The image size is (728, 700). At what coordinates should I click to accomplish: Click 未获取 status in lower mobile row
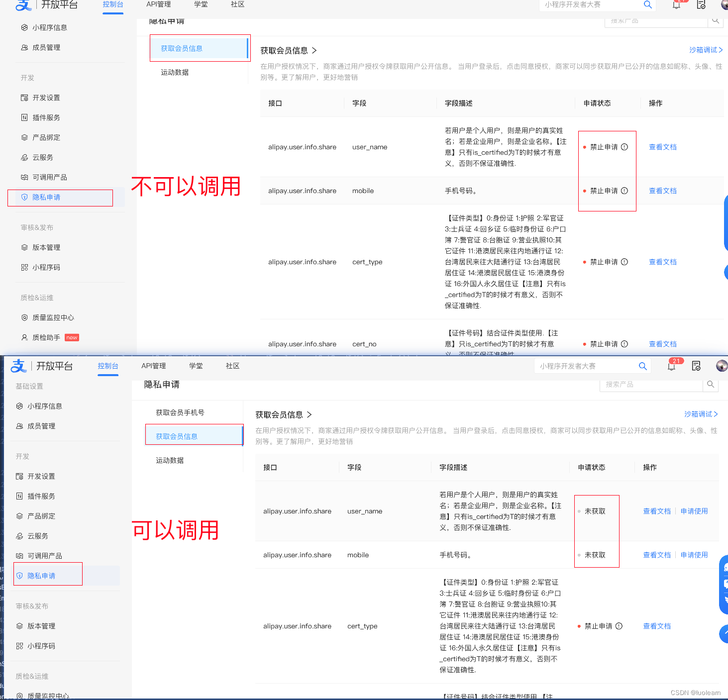point(595,555)
